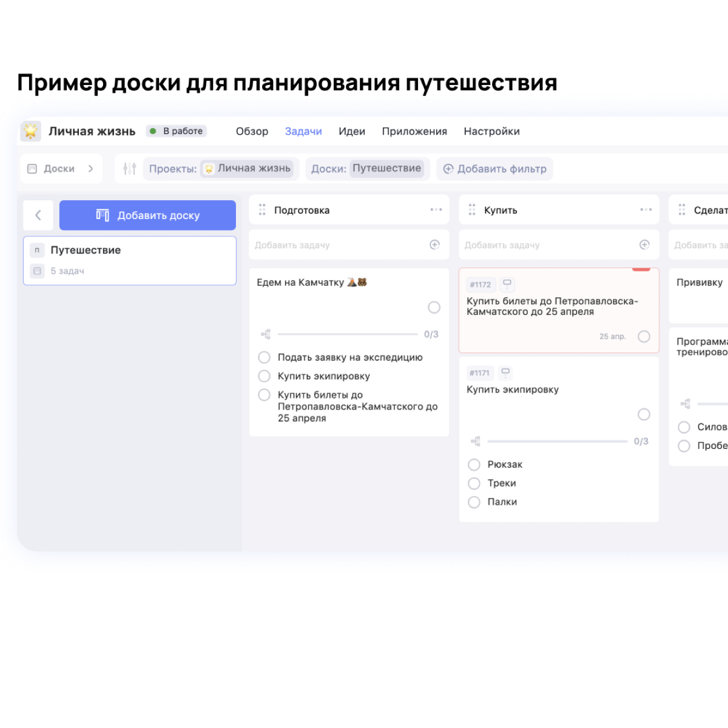728x728 pixels.
Task: Open the Купить column options menu
Action: point(646,209)
